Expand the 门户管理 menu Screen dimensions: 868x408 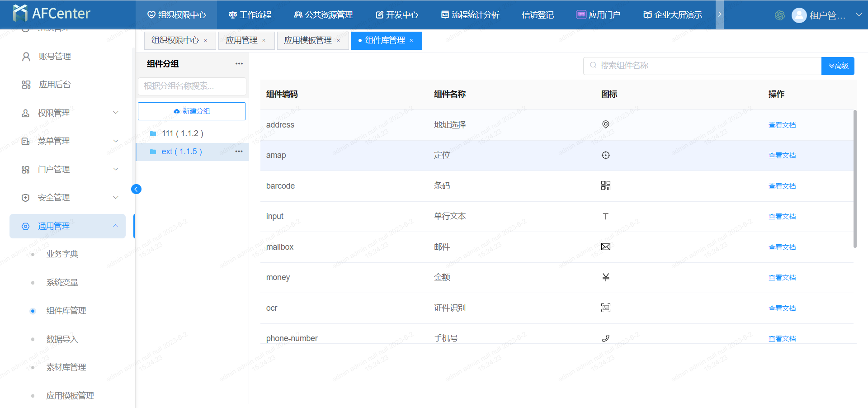click(x=116, y=169)
